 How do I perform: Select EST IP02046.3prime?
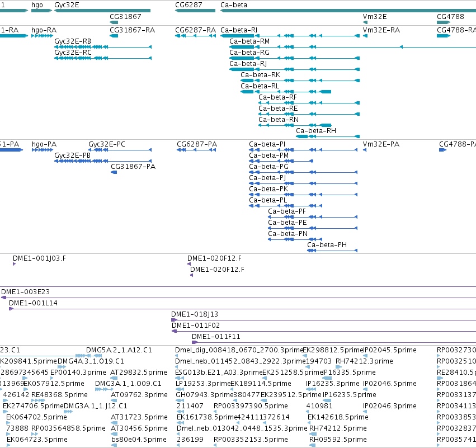point(390,406)
